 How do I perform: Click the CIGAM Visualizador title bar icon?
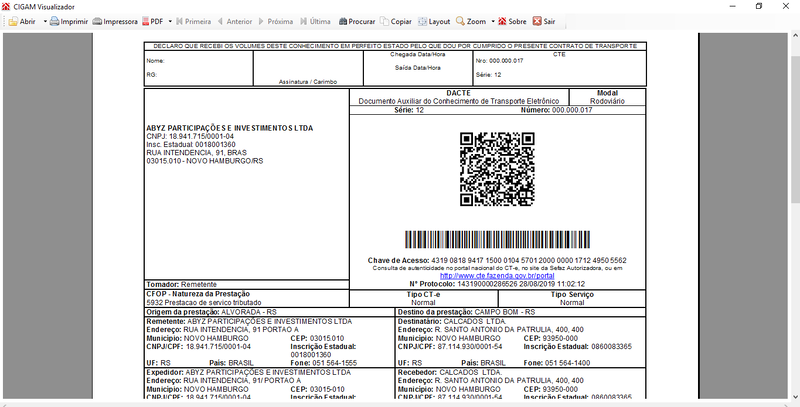[x=6, y=7]
